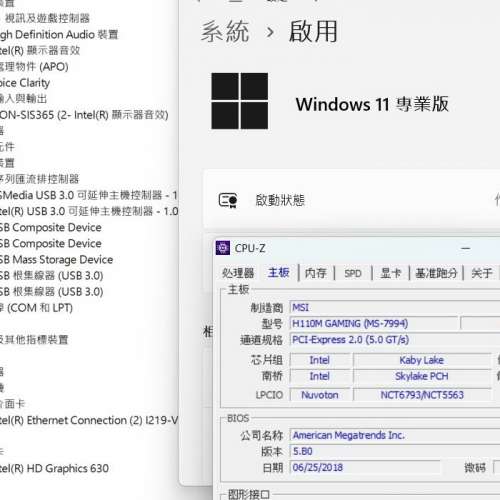Minimize the CPU-Z window
500x500 pixels.
click(x=466, y=248)
